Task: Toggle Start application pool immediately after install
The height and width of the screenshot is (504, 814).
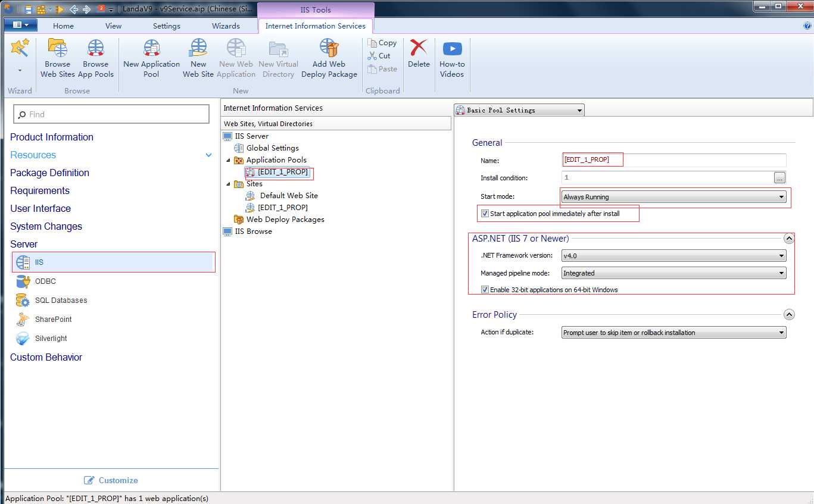Action: 485,214
